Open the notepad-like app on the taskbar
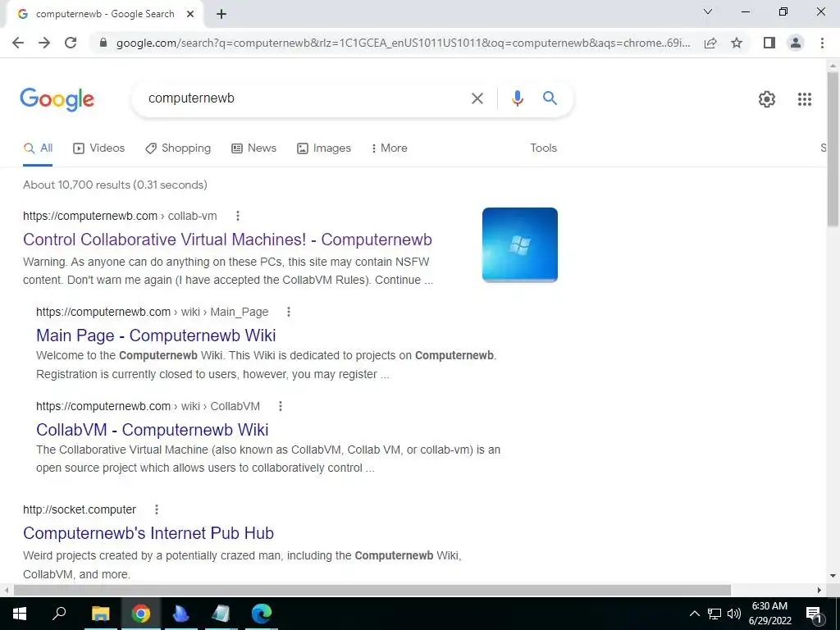 coord(221,614)
